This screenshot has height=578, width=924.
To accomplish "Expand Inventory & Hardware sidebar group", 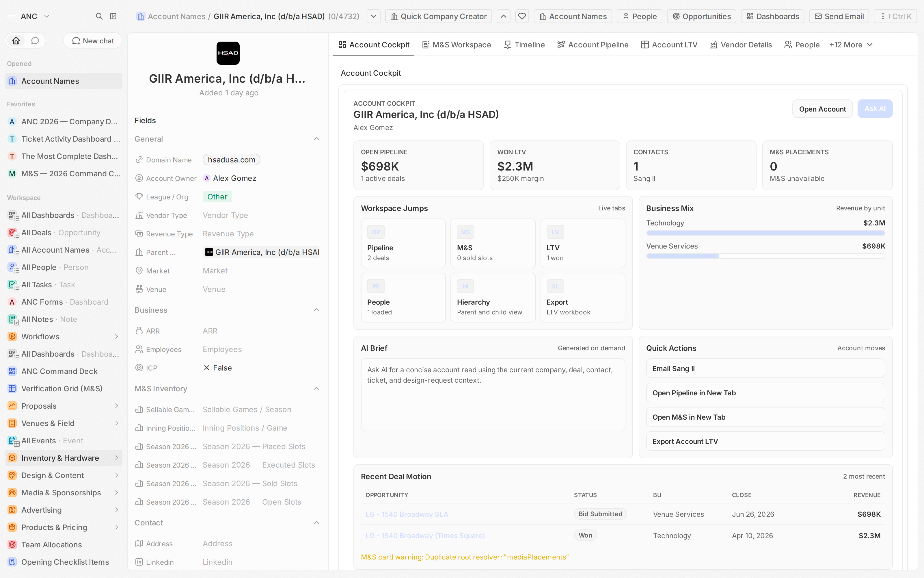I will click(x=116, y=457).
